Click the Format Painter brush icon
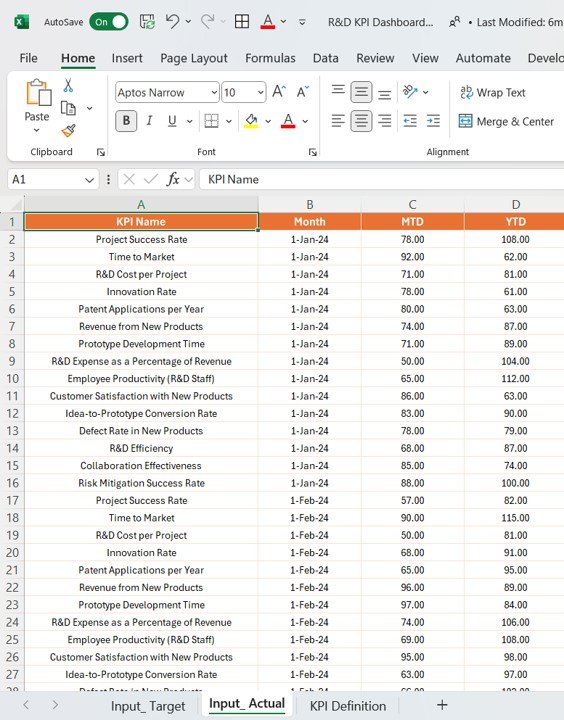This screenshot has width=564, height=720. pos(68,131)
